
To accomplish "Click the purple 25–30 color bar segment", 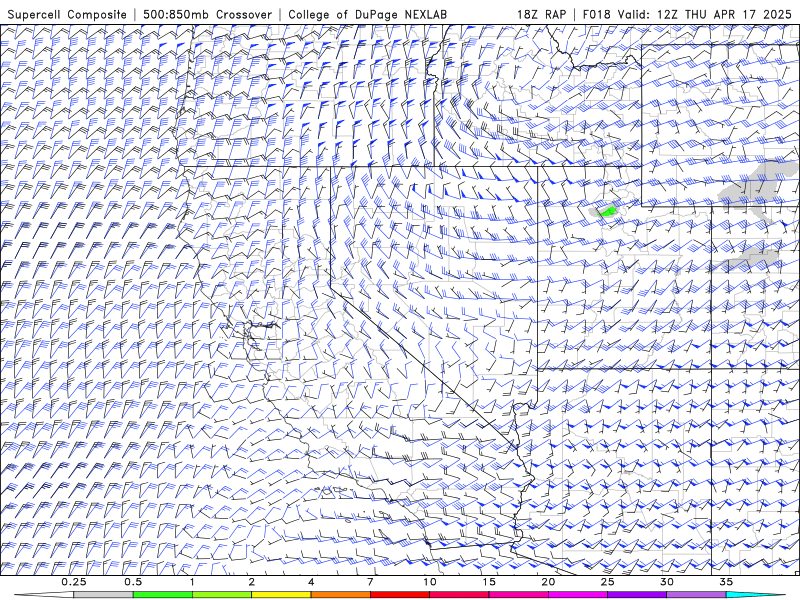I will tap(637, 595).
